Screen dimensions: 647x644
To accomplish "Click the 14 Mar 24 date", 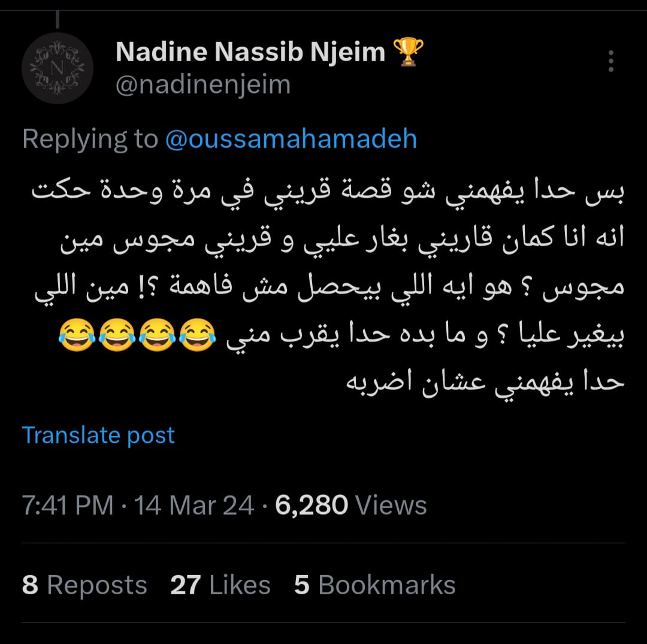I will tap(194, 506).
